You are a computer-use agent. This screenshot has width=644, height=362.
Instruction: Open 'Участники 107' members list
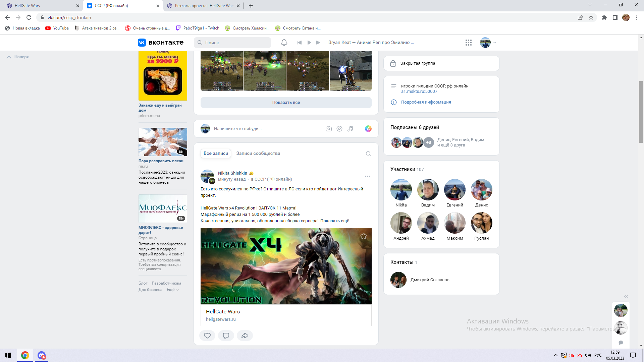point(407,169)
